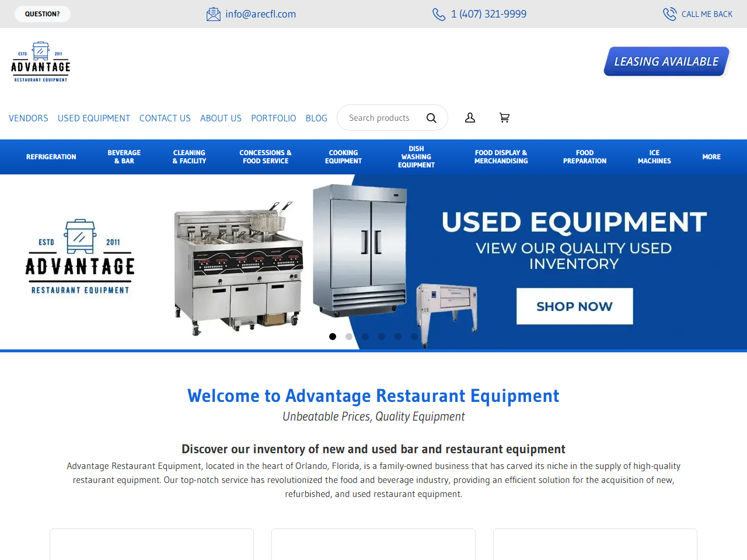747x560 pixels.
Task: Select the second carousel slide dot
Action: point(349,337)
